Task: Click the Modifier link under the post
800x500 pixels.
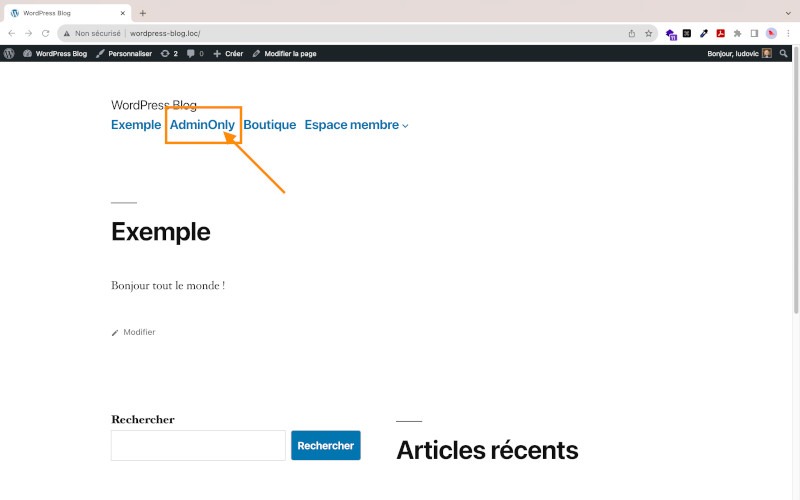Action: 139,332
